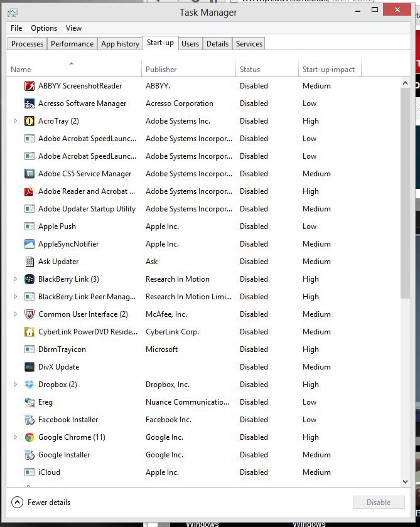420x527 pixels.
Task: Click Disabled status in the iCloud row
Action: coord(254,472)
